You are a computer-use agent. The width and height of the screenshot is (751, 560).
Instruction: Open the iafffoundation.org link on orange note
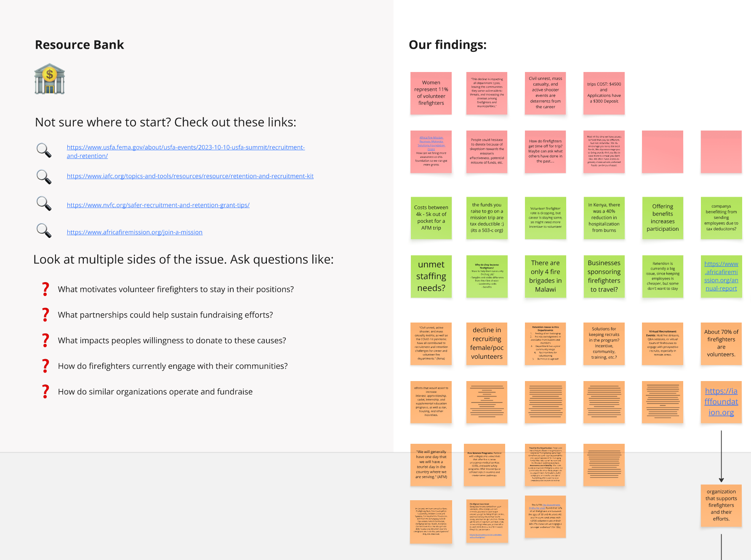pyautogui.click(x=721, y=402)
